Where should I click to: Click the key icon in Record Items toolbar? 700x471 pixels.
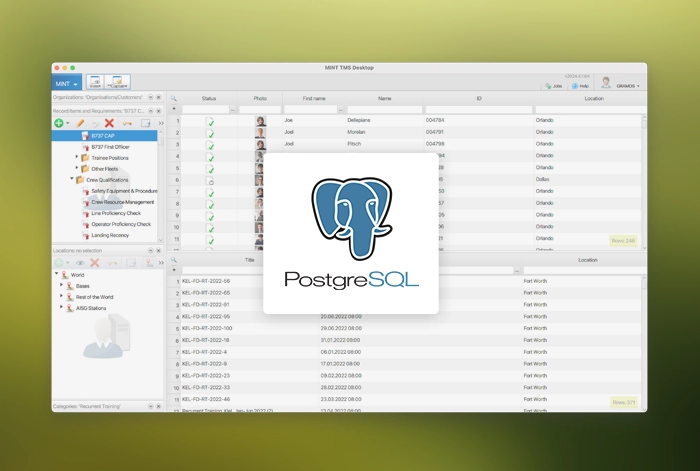127,123
